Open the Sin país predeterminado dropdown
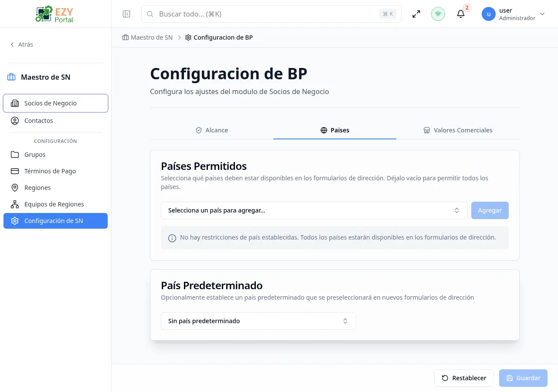 pos(259,321)
